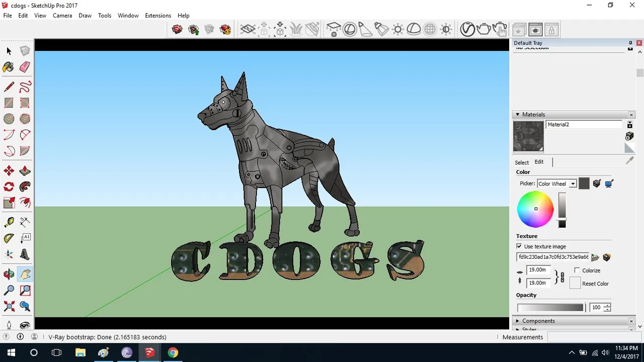
Task: Pin the Default Tray
Action: 630,43
